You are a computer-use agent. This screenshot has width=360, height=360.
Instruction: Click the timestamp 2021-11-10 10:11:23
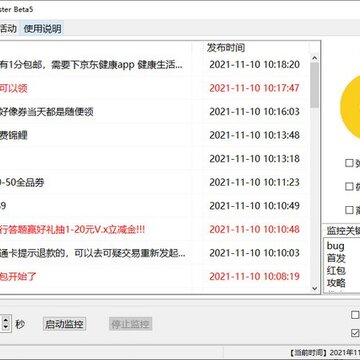[x=254, y=182]
